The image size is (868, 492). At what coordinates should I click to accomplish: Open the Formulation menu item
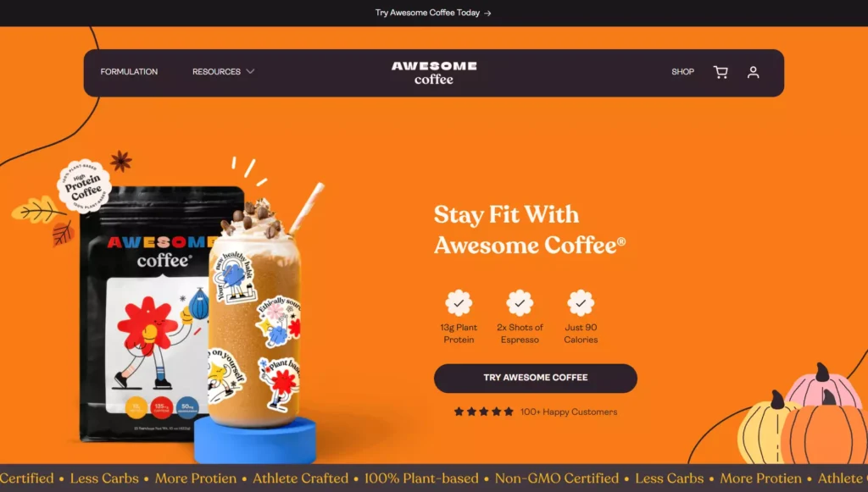coord(129,71)
